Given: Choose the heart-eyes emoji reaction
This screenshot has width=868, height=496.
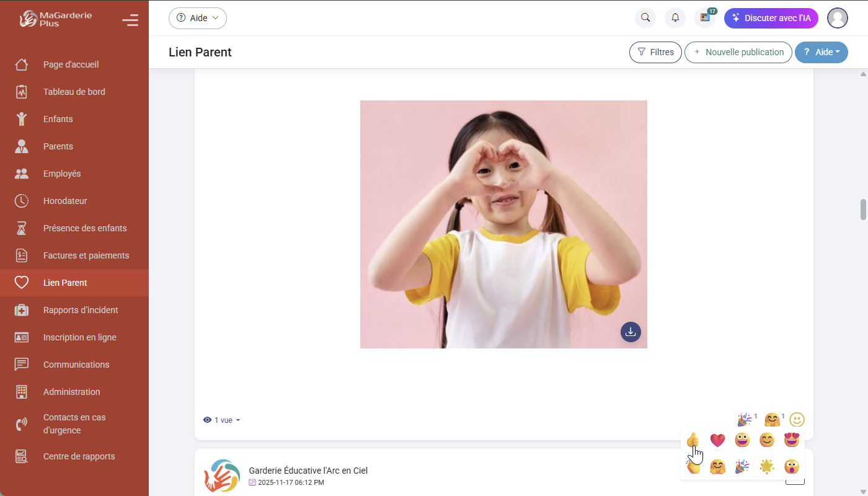Looking at the screenshot, I should click(792, 440).
